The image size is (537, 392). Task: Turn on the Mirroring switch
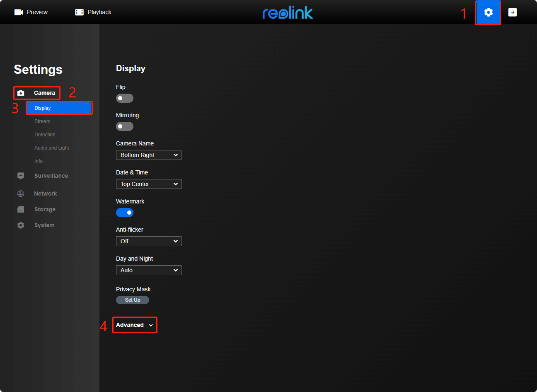coord(124,126)
